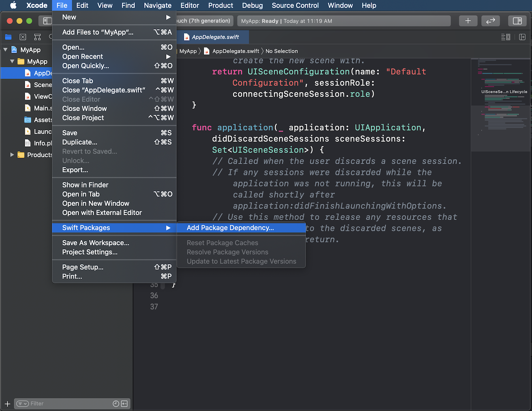Open the Open Recent submenu

114,56
